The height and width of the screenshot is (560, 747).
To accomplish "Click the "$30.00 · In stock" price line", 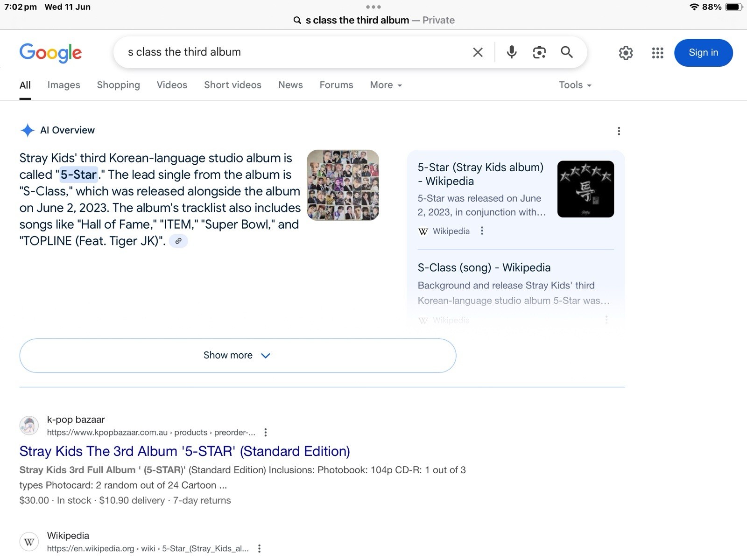I will coord(125,500).
